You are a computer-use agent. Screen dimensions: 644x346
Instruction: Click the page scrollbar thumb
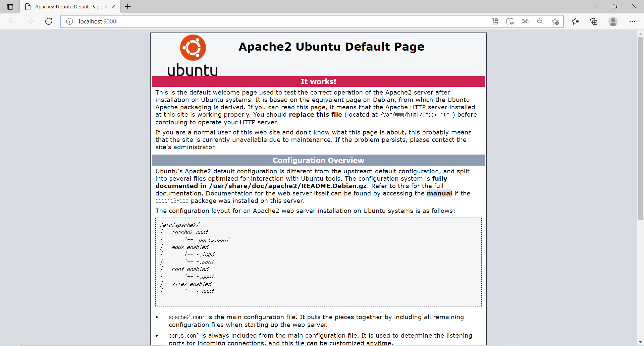click(x=640, y=129)
